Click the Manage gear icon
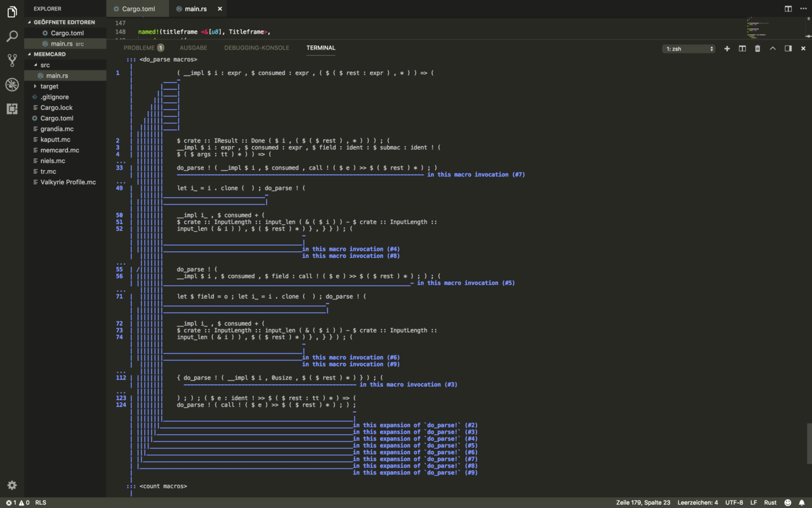The image size is (812, 508). tap(11, 485)
